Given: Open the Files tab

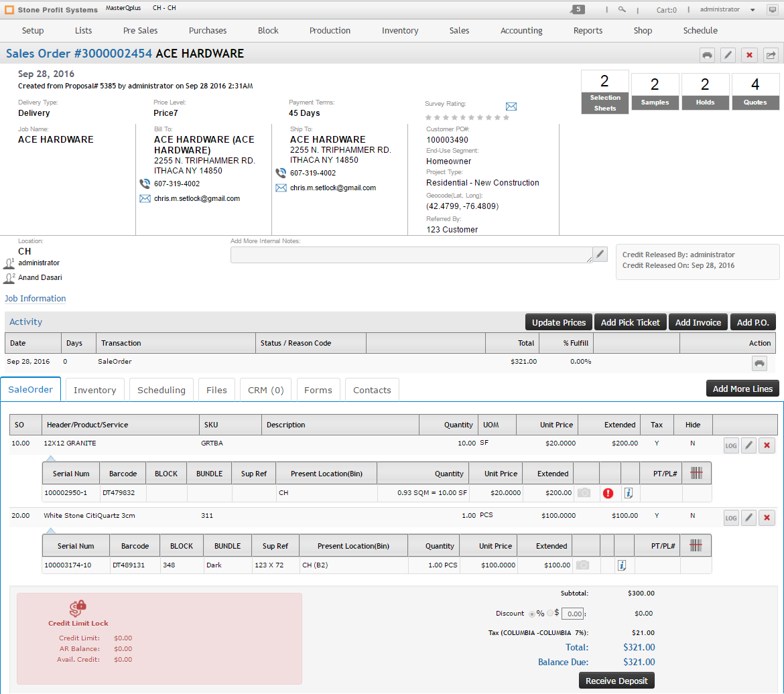Looking at the screenshot, I should point(216,390).
